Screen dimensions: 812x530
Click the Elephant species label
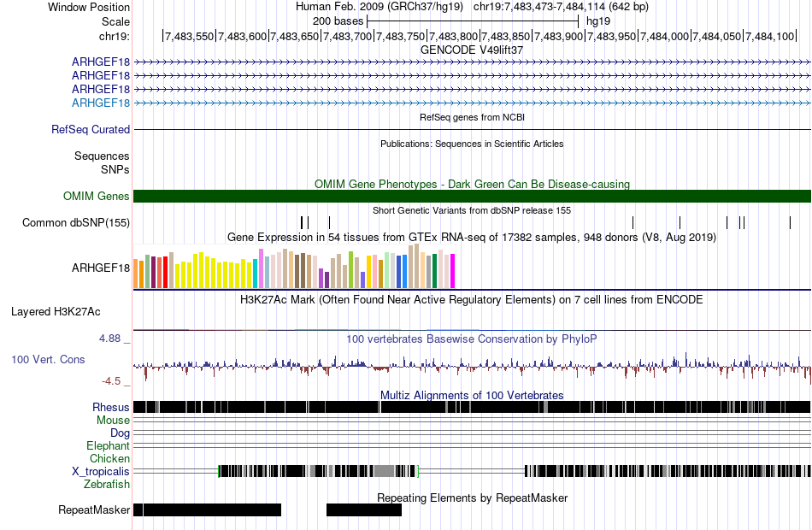click(x=108, y=446)
